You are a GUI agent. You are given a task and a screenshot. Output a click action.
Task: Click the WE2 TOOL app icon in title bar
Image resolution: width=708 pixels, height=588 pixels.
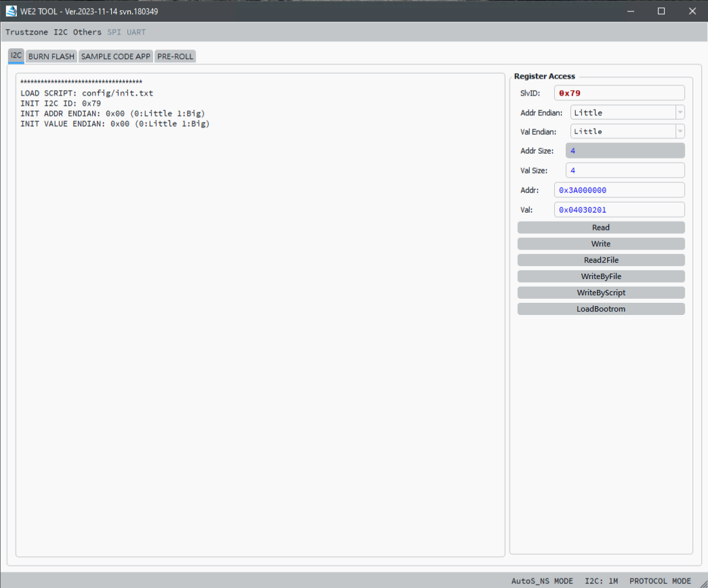[x=12, y=11]
